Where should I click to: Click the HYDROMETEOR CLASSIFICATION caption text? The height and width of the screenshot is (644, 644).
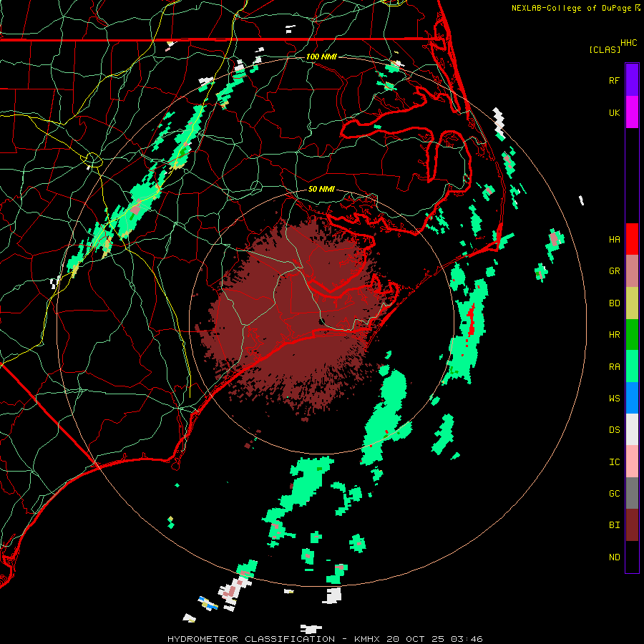251,639
